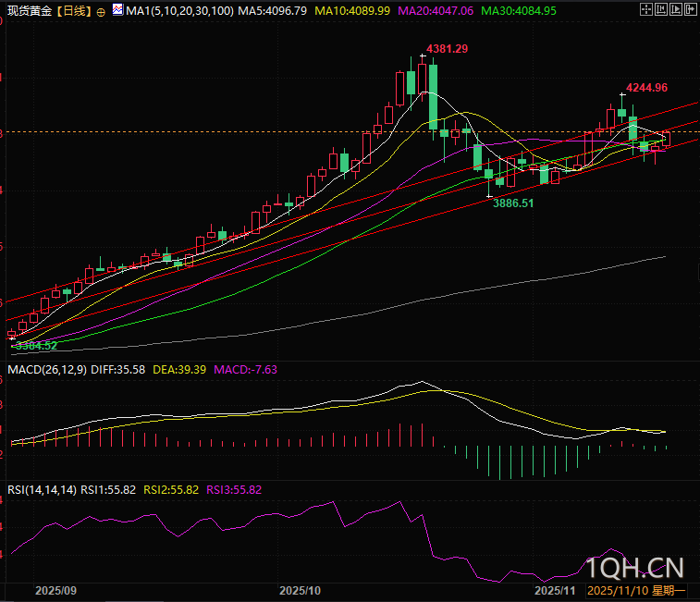The image size is (700, 602).
Task: Select the MA5:4096.79 legend entry
Action: click(x=272, y=11)
